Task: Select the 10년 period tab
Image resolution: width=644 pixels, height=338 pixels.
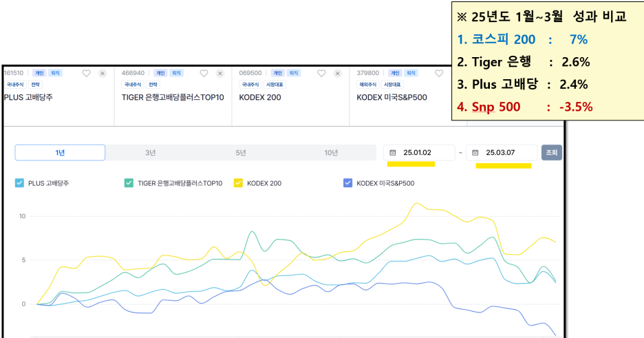Action: pos(331,153)
